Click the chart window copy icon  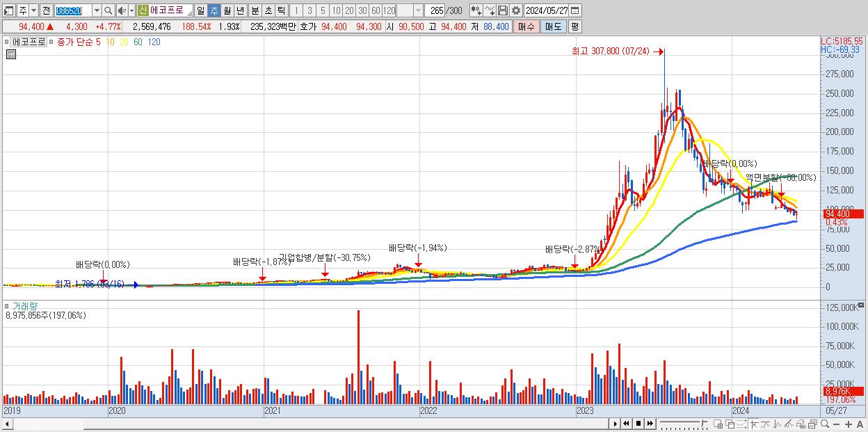(812, 424)
